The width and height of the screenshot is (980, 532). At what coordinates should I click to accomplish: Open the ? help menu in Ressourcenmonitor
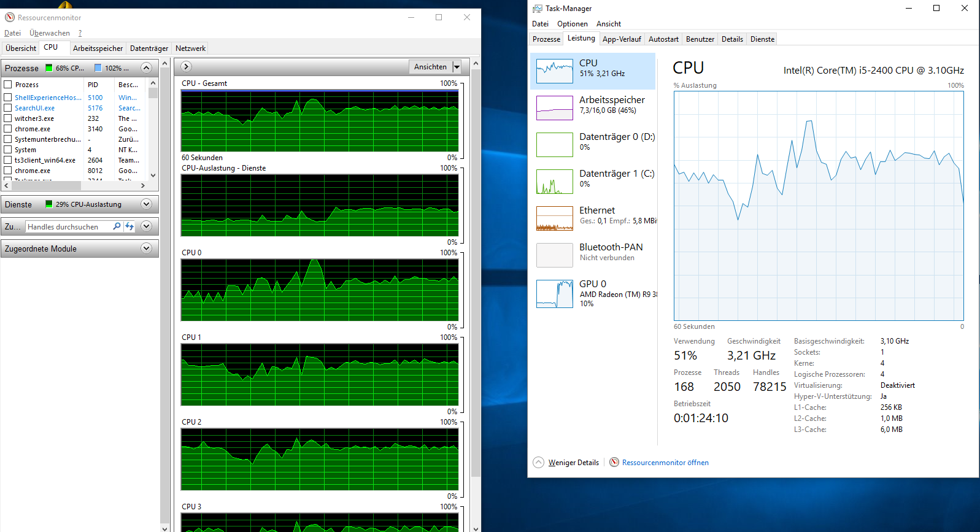(80, 33)
